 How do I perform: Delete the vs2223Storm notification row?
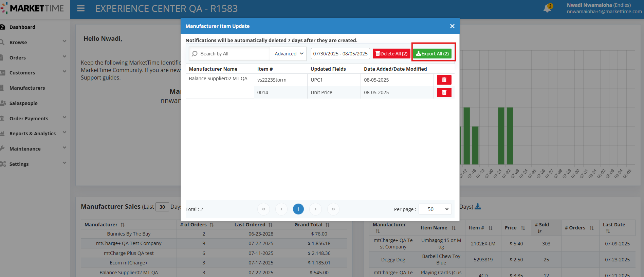(x=444, y=80)
